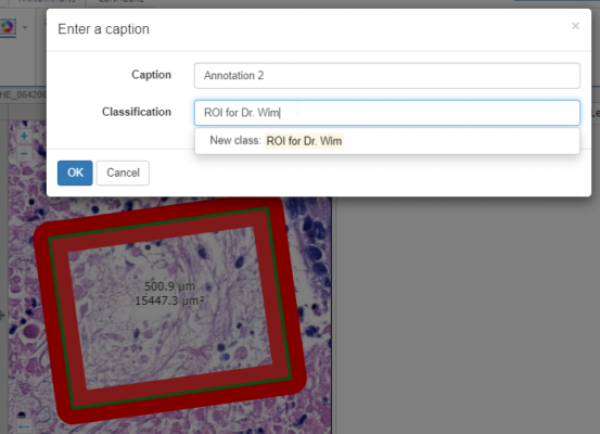Click the Cancel button
The image size is (600, 434).
point(123,173)
